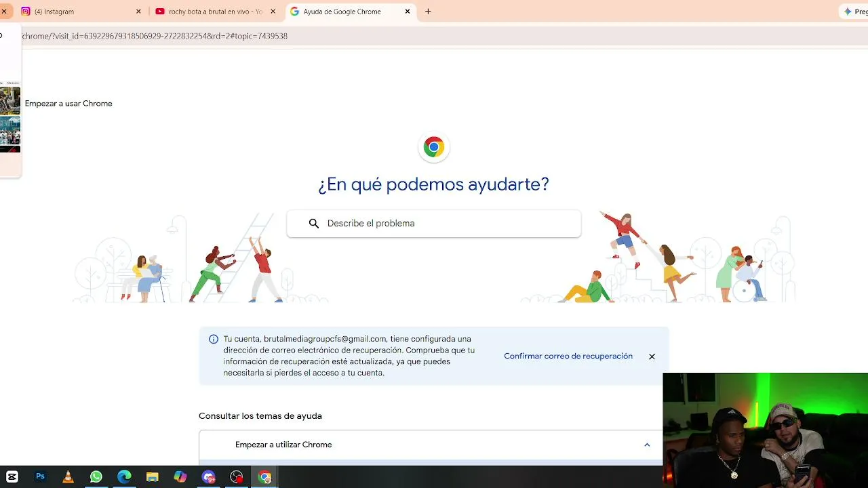Switch to the rochy bota a brutal tab
Image resolution: width=868 pixels, height=488 pixels.
(216, 12)
